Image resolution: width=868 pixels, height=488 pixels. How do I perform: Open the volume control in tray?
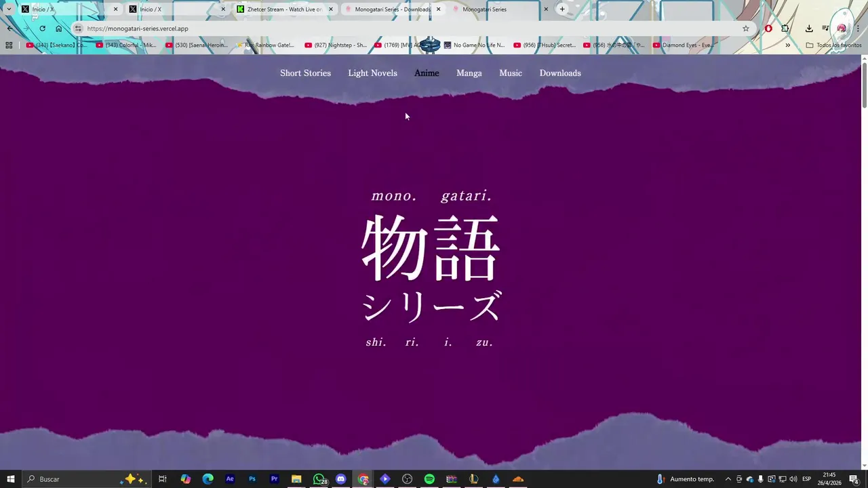793,479
